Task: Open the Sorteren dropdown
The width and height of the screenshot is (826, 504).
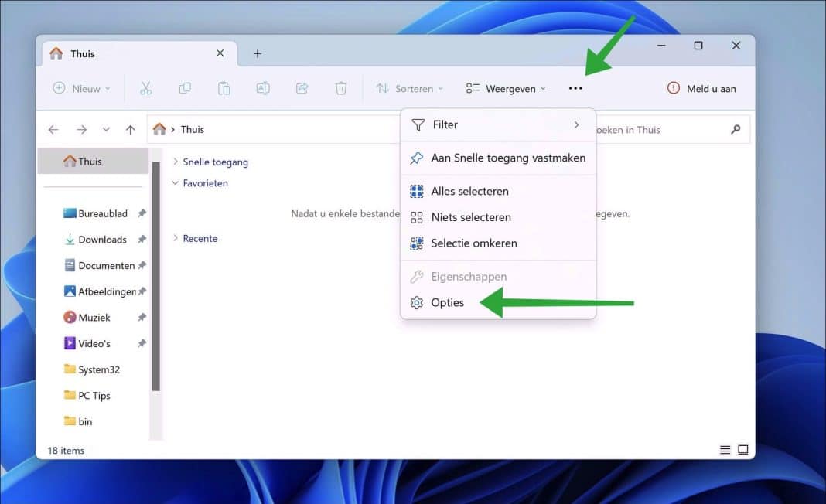Action: 409,88
